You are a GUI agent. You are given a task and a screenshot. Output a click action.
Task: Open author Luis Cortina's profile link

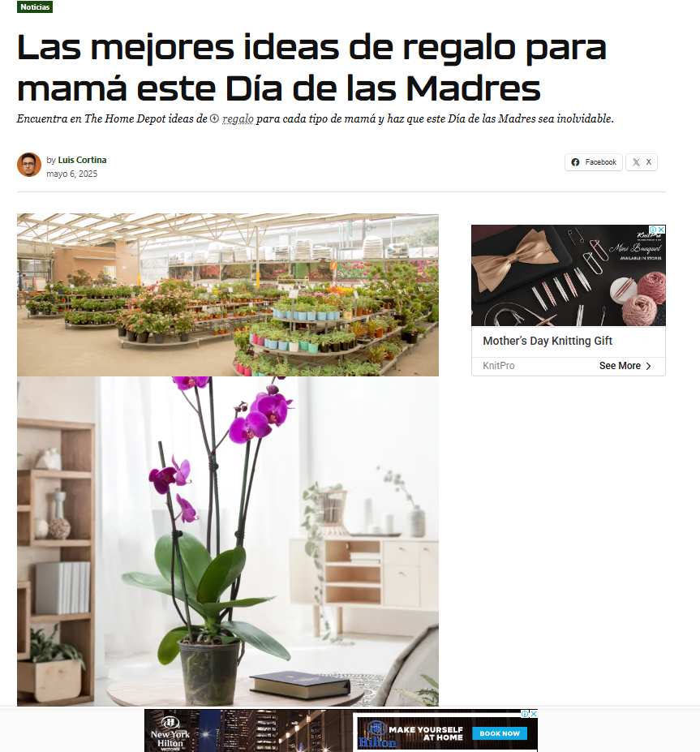coord(82,160)
